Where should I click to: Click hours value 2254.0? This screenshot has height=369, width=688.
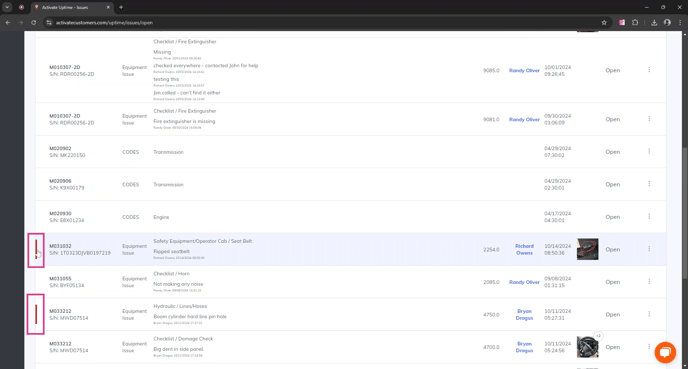click(491, 250)
